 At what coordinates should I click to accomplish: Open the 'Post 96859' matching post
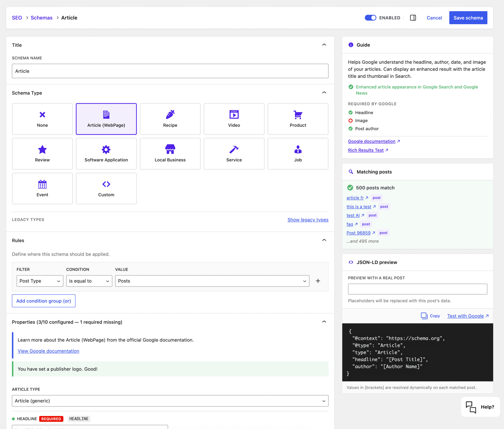(x=358, y=233)
